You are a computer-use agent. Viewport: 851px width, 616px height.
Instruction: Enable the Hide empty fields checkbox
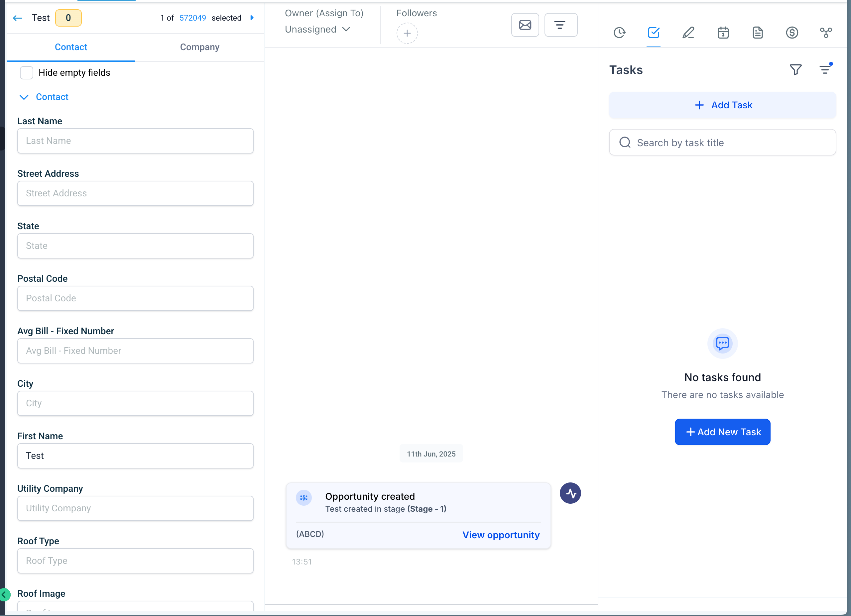click(26, 72)
